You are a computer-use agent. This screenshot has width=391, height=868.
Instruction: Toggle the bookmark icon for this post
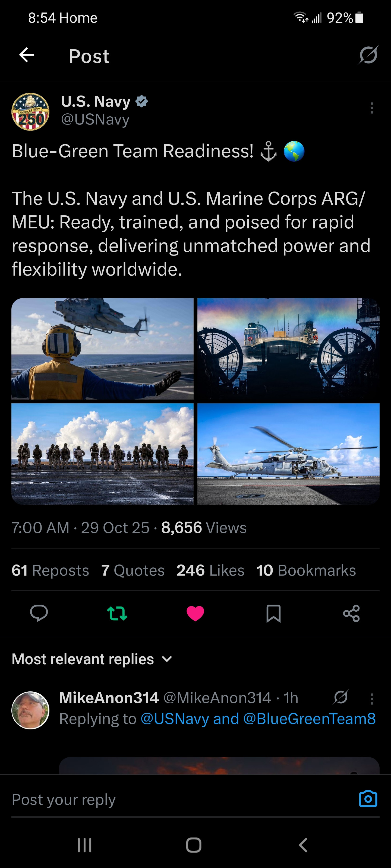273,613
